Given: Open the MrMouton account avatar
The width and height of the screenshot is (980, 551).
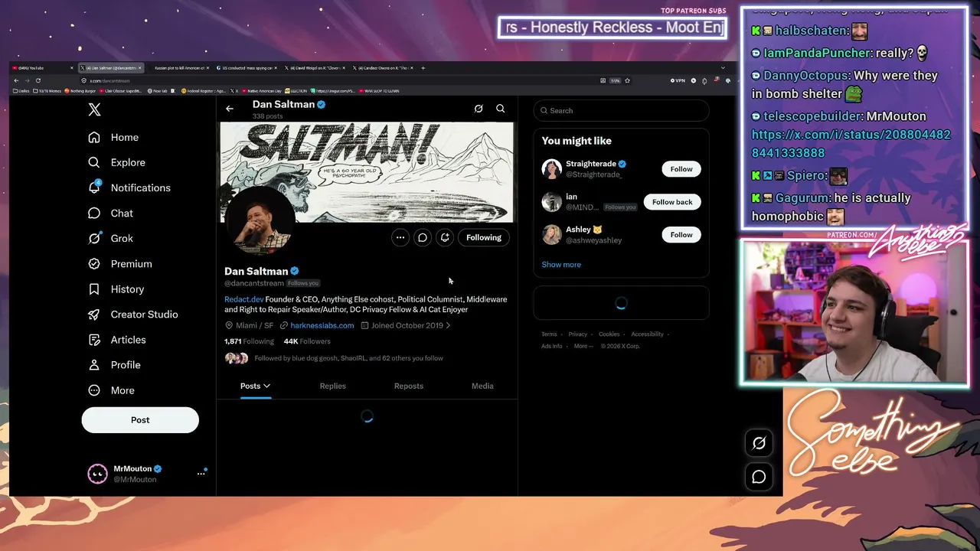Looking at the screenshot, I should pyautogui.click(x=97, y=474).
